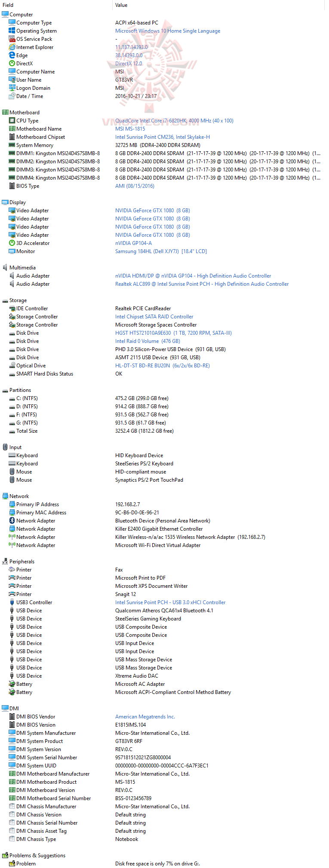Click the Peripherals category icon

5,561
